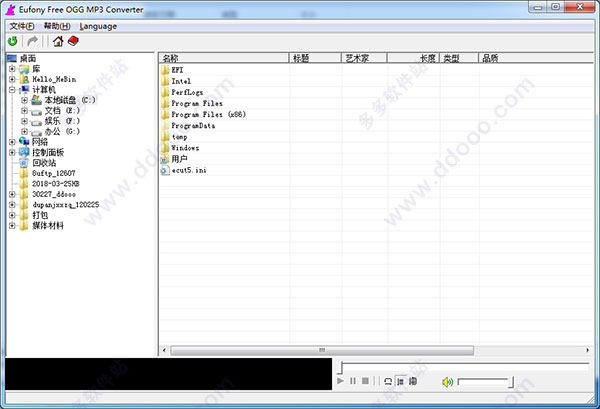Screen dimensions: 600x409
Task: Expand the 办公 (G:) drive node
Action: (24, 132)
